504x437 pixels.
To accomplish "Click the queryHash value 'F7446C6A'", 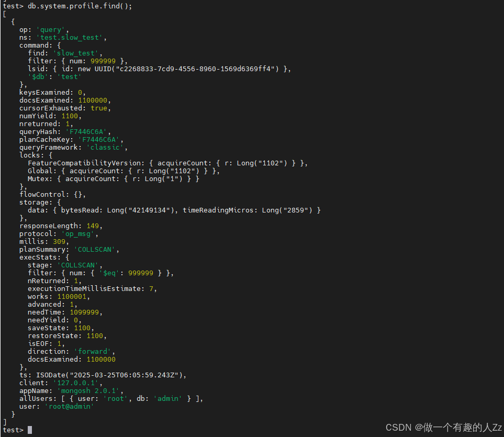I will [86, 131].
